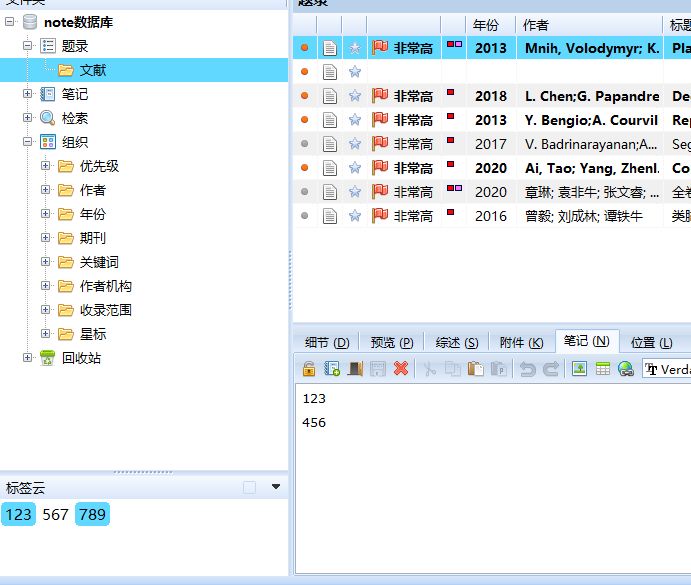The height and width of the screenshot is (585, 691).
Task: Toggle the star on the 2018 L. Chen entry
Action: point(355,96)
